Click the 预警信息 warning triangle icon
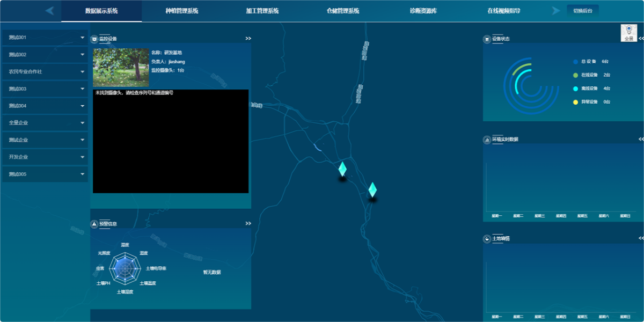This screenshot has height=322, width=644. click(94, 224)
